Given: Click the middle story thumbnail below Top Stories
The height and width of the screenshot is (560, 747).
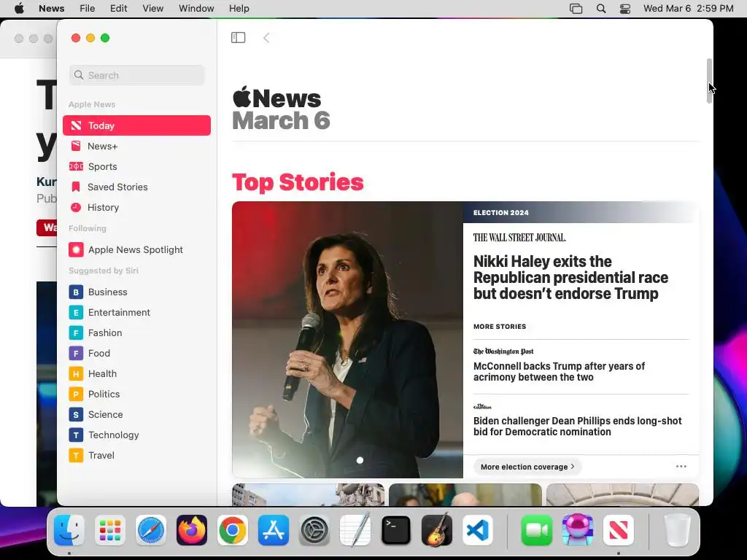Looking at the screenshot, I should 465,495.
